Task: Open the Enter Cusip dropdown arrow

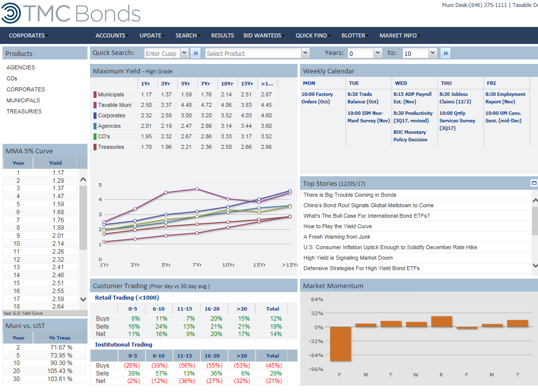Action: (184, 53)
